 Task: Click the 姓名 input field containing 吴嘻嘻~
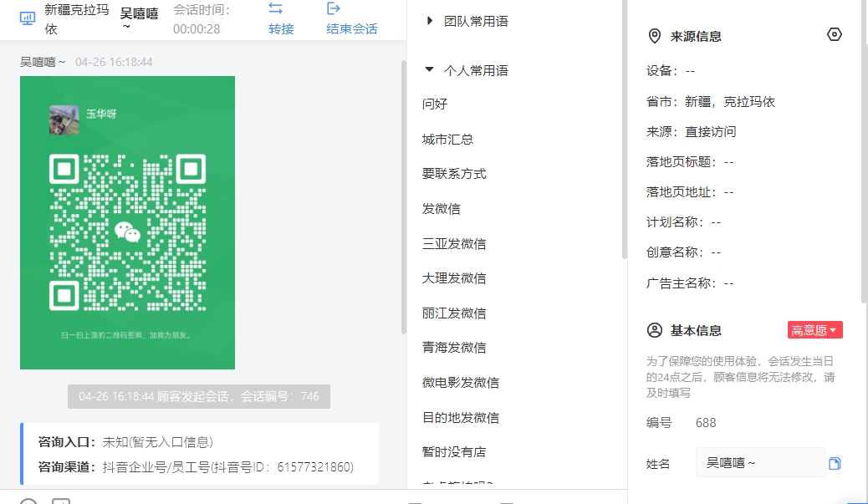point(761,462)
